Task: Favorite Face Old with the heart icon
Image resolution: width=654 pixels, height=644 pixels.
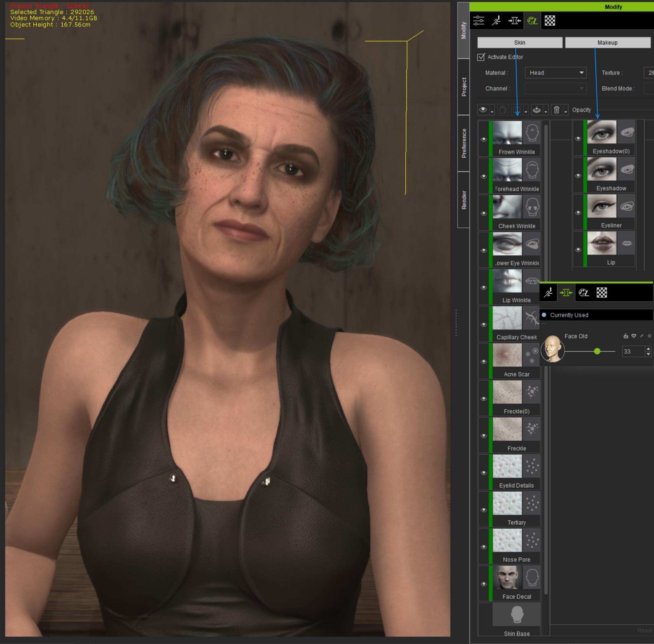Action: 634,336
